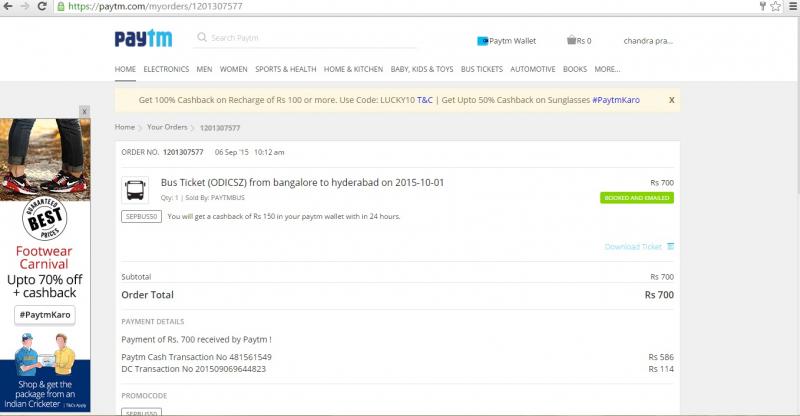Open the HOME menu tab
The width and height of the screenshot is (800, 416).
click(125, 69)
